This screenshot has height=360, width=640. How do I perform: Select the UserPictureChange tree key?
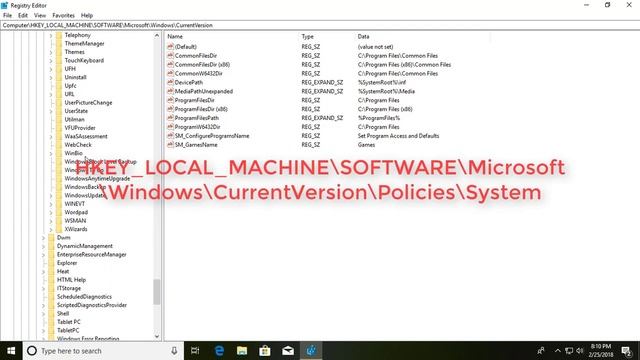coord(88,102)
